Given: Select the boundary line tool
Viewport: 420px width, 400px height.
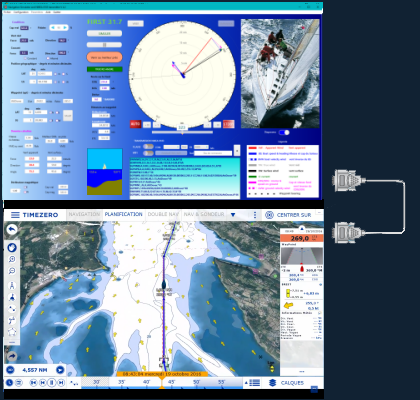Looking at the screenshot, I should point(12,320).
